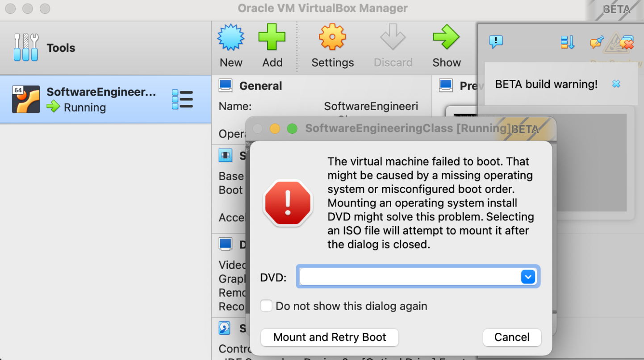
Task: Click the remove finished notifications icon
Action: tap(627, 42)
